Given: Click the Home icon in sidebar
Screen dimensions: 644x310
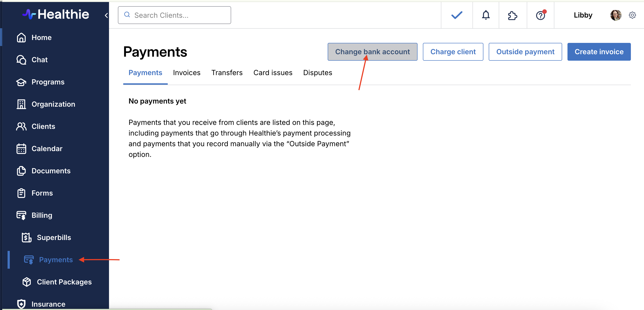Looking at the screenshot, I should 21,38.
